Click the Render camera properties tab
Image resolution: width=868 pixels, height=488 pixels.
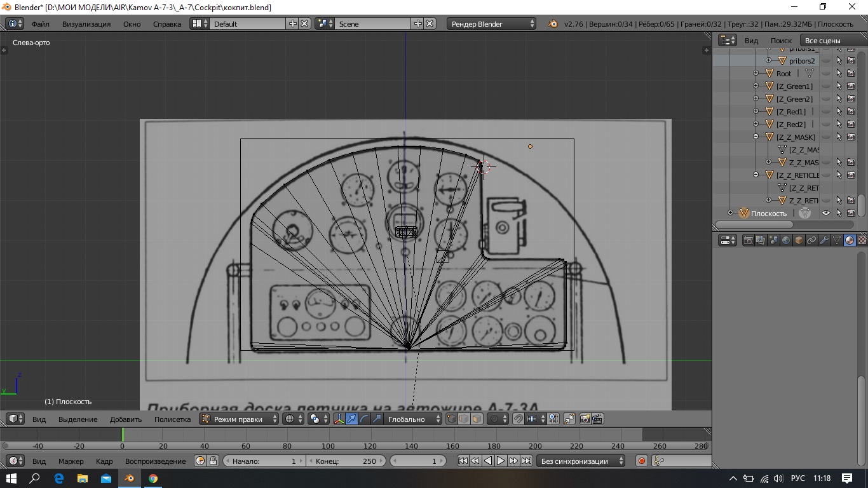tap(749, 240)
